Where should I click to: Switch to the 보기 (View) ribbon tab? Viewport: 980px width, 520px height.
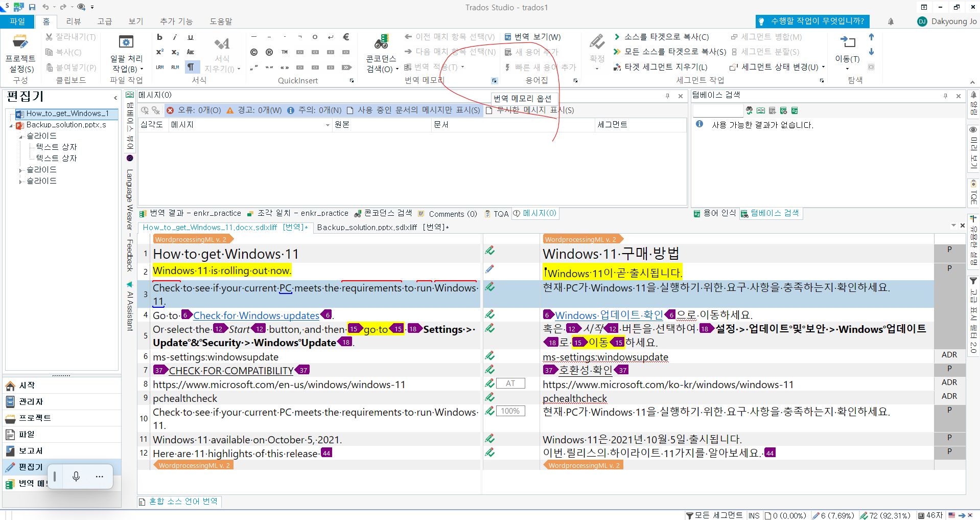point(136,21)
